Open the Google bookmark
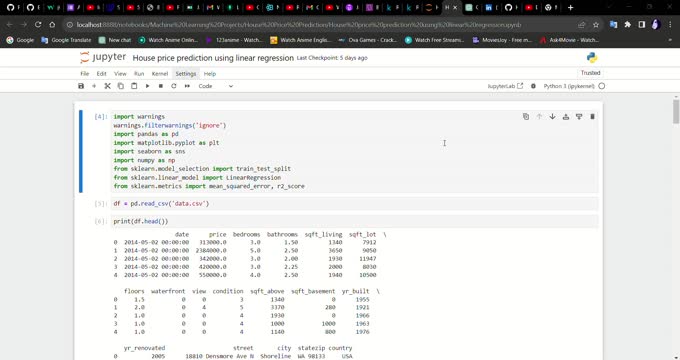 tap(20, 40)
